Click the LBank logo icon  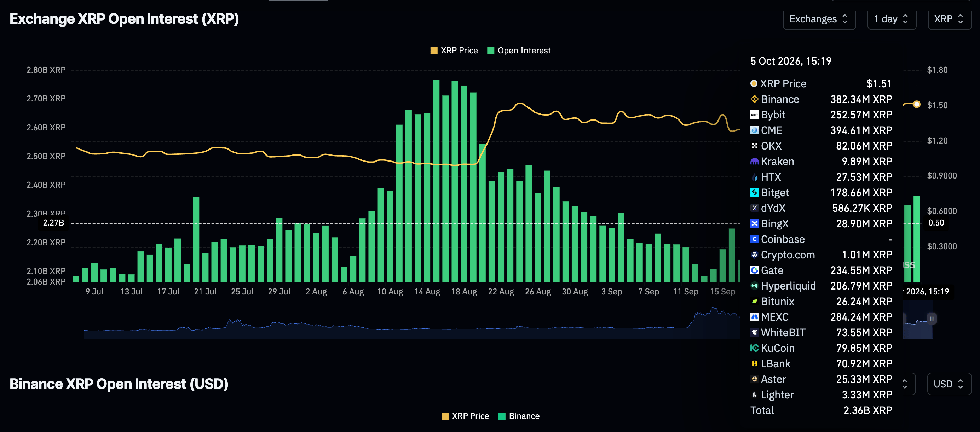coord(754,363)
